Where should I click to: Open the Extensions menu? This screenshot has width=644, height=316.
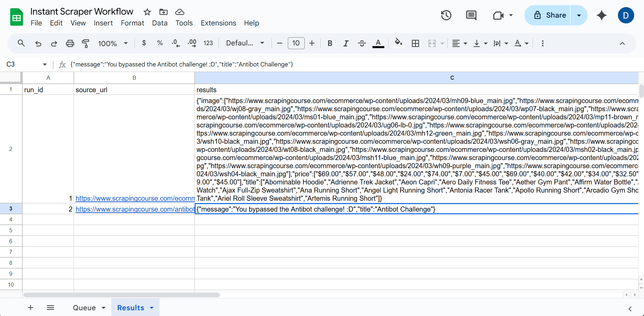[x=218, y=23]
